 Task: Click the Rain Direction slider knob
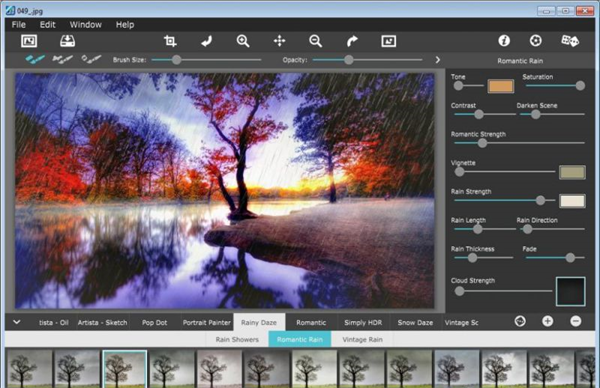point(527,229)
